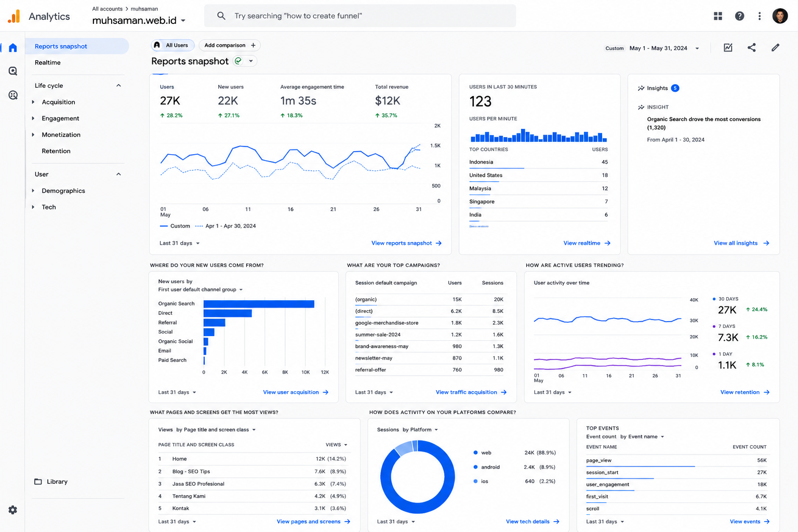The width and height of the screenshot is (798, 532).
Task: Open Admin settings gear icon
Action: (x=13, y=510)
